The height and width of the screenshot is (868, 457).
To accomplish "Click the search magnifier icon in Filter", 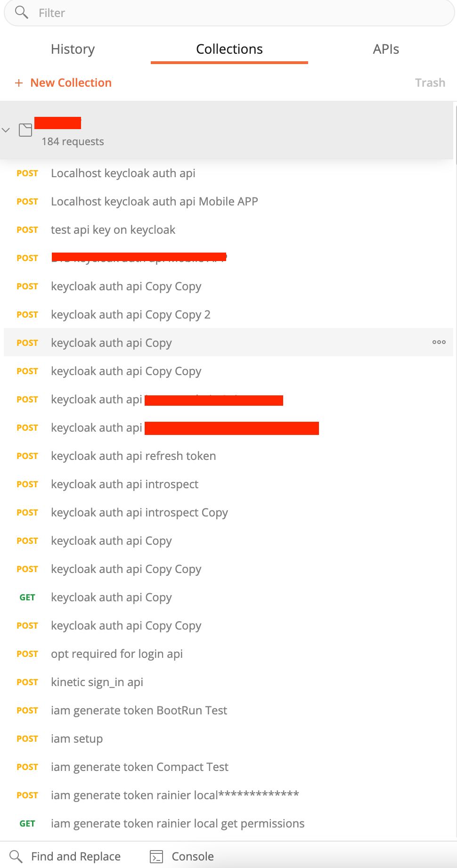I will tap(21, 12).
